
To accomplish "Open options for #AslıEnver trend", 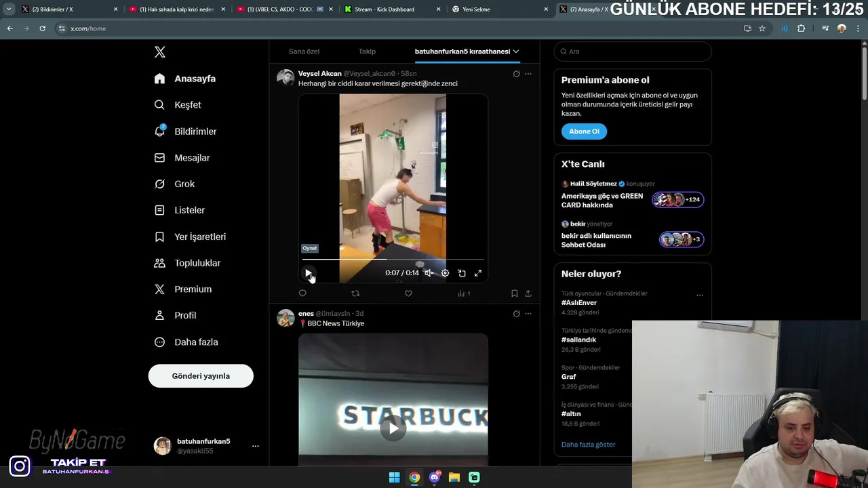I will [700, 295].
